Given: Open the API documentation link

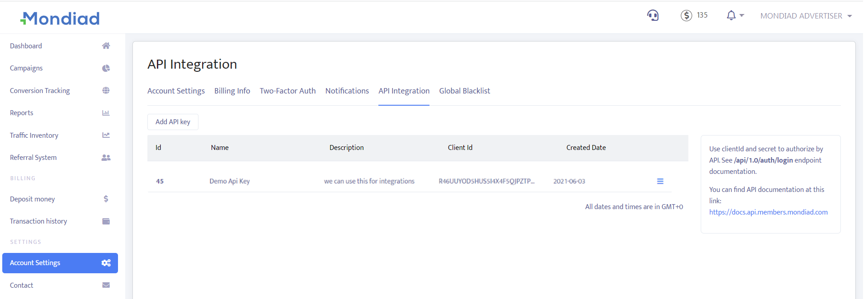Looking at the screenshot, I should 768,212.
